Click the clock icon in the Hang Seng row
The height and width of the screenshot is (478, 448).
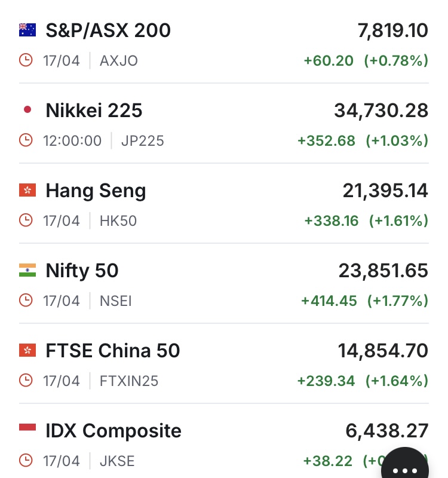pyautogui.click(x=26, y=220)
